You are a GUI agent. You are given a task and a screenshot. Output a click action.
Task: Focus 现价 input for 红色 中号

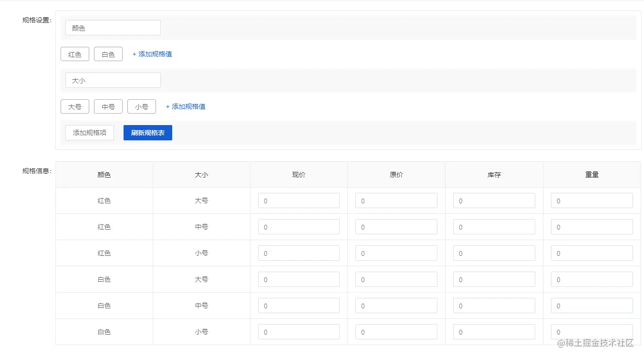coord(299,227)
